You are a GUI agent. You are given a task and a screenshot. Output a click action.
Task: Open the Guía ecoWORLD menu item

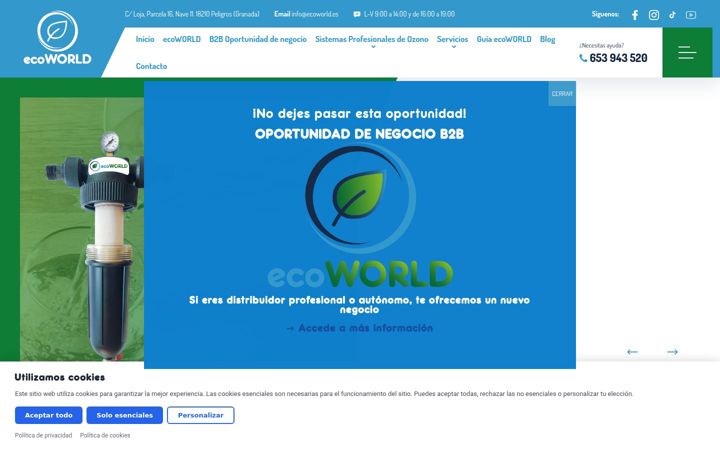[x=504, y=39]
